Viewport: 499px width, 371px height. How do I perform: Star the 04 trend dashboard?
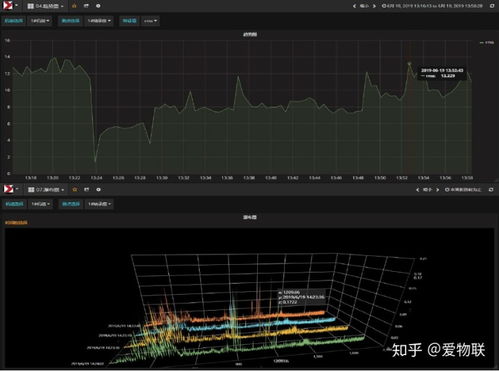pyautogui.click(x=74, y=6)
